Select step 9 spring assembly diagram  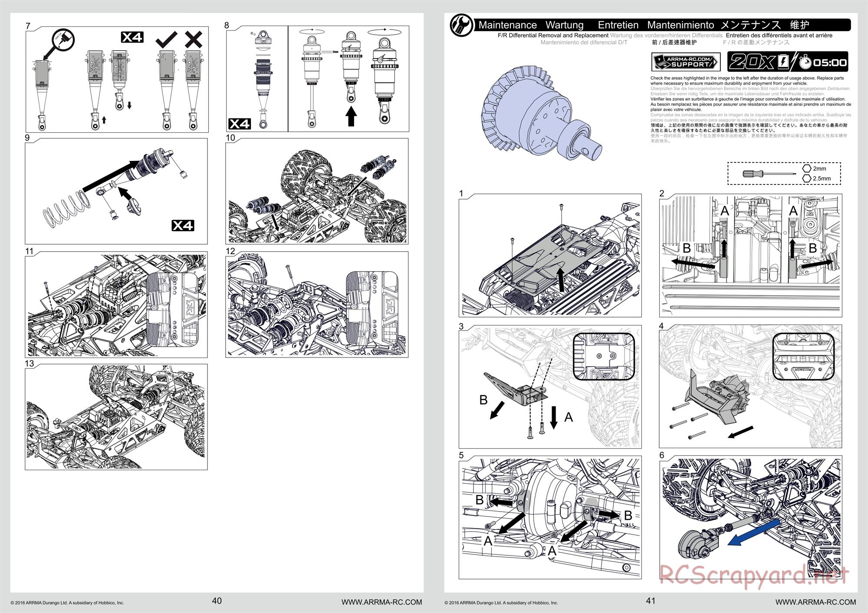(x=116, y=191)
